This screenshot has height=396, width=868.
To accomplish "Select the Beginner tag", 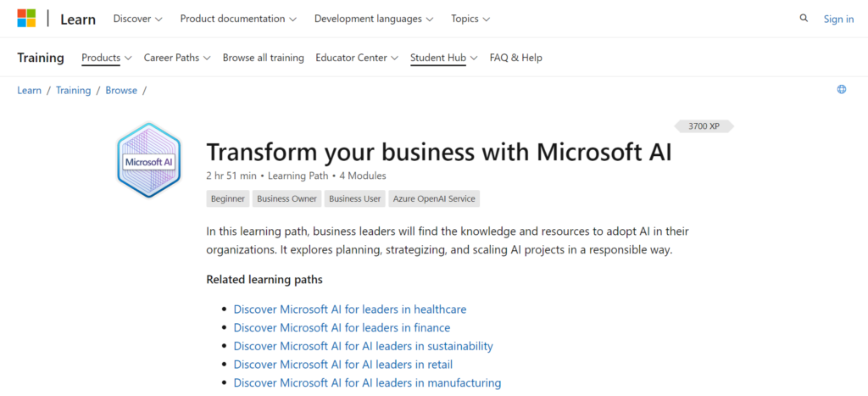I will 228,198.
